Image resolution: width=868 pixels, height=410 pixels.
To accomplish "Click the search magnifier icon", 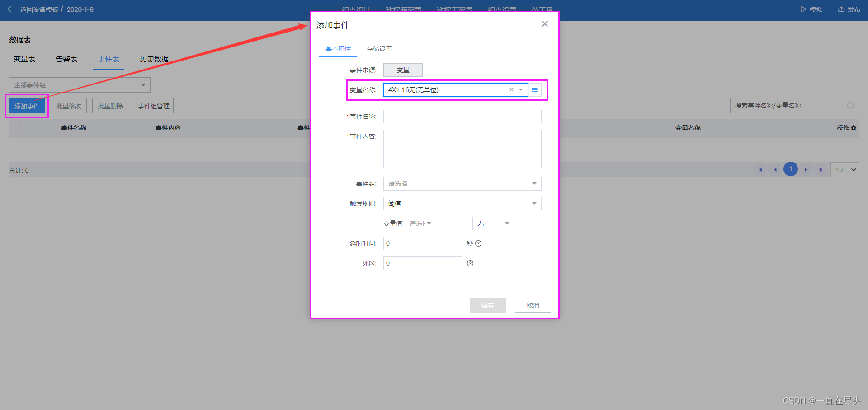I will (x=850, y=106).
